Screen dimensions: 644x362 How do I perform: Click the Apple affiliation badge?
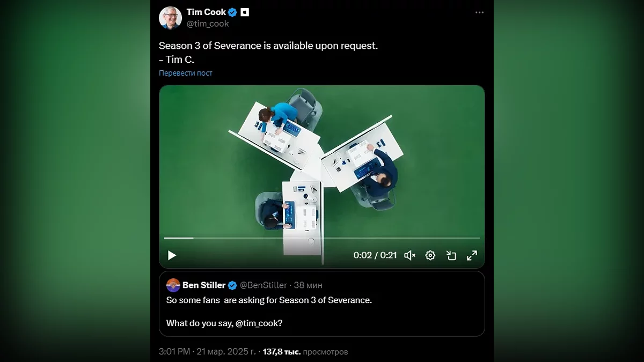pyautogui.click(x=245, y=12)
